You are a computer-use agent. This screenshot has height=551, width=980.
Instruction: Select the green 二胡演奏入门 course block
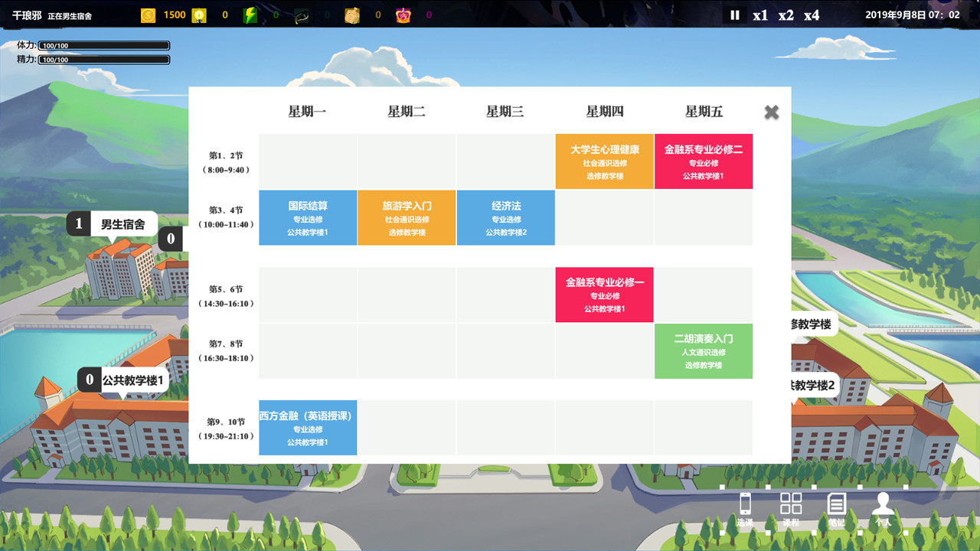point(704,351)
